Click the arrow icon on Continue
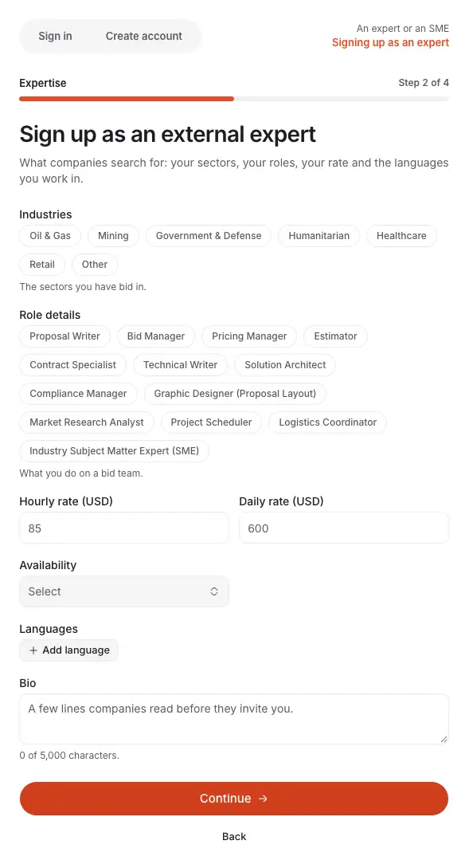This screenshot has height=868, width=469. pos(264,799)
